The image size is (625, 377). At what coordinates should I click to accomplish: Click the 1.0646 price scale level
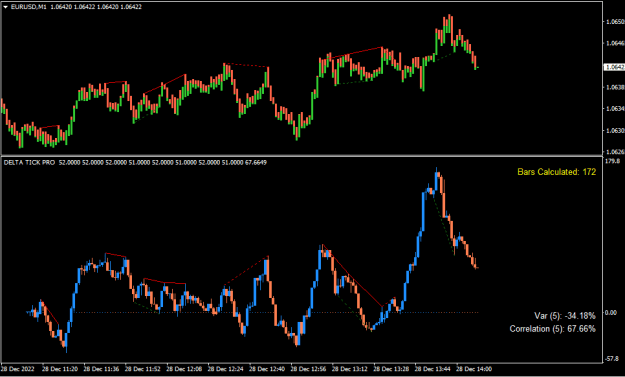tap(615, 42)
